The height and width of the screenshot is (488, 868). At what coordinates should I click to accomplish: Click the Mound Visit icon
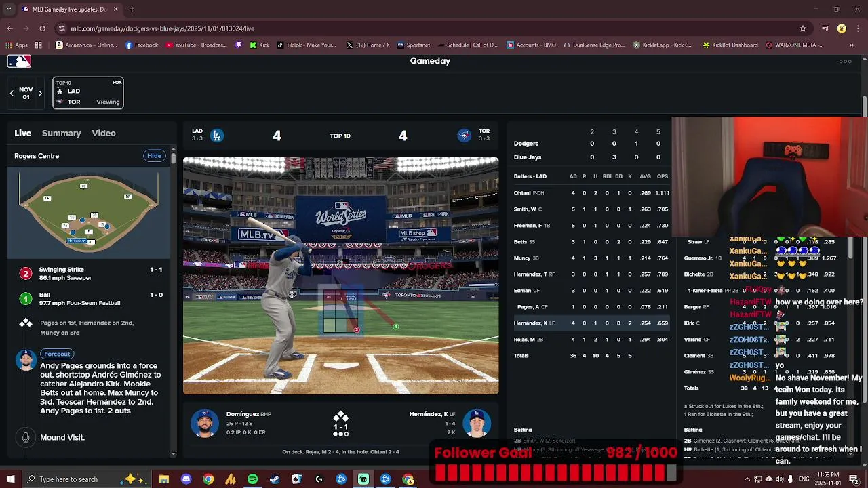[26, 438]
